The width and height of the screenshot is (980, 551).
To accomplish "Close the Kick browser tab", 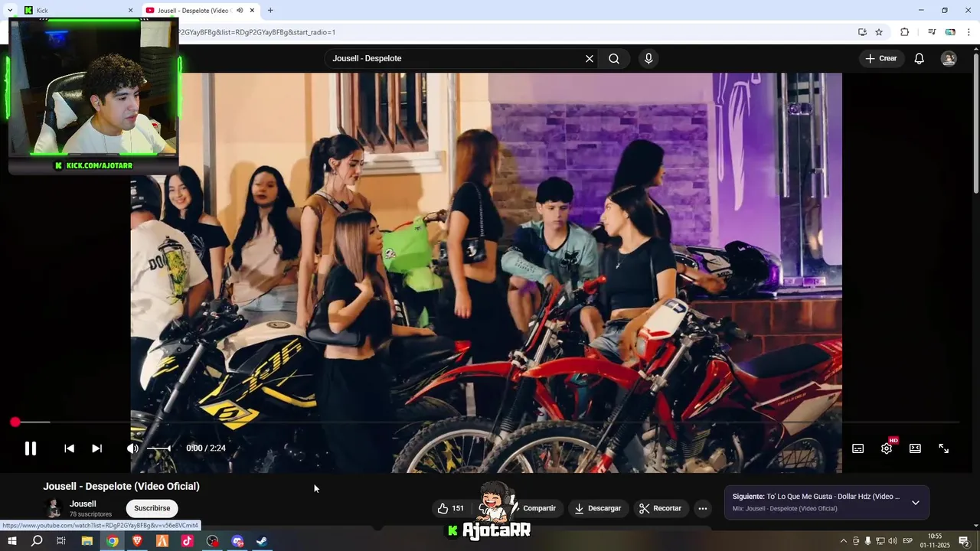I will [130, 10].
